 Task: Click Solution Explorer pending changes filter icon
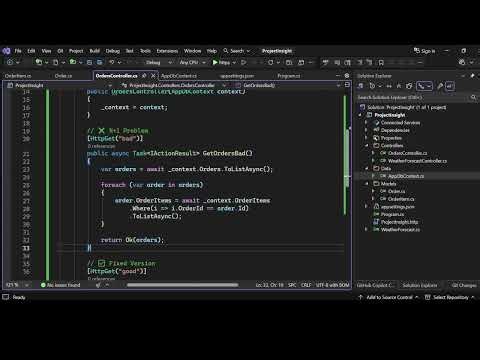(x=372, y=86)
